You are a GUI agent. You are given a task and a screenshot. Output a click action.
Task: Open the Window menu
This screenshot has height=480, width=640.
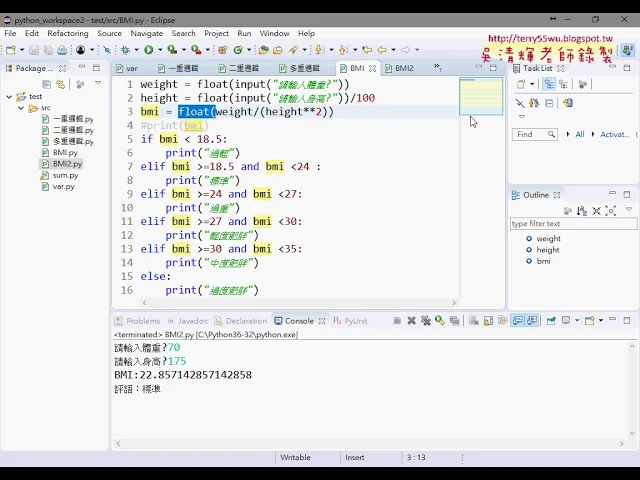(274, 33)
